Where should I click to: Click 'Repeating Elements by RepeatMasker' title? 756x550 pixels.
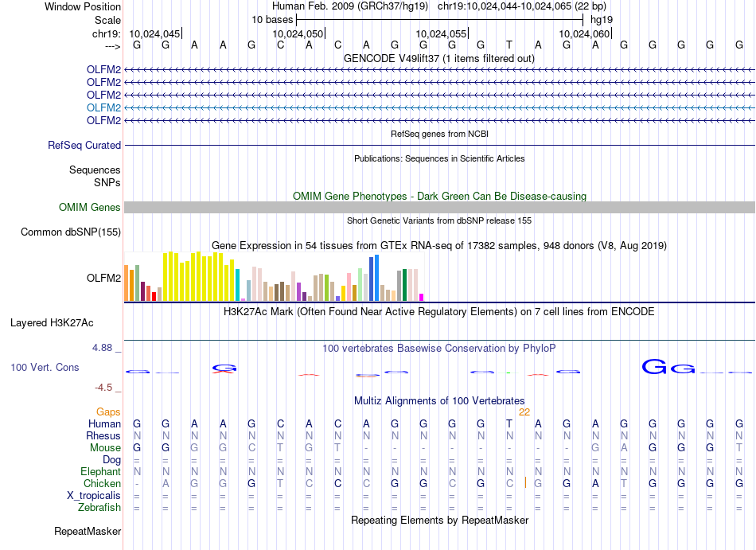pyautogui.click(x=440, y=521)
